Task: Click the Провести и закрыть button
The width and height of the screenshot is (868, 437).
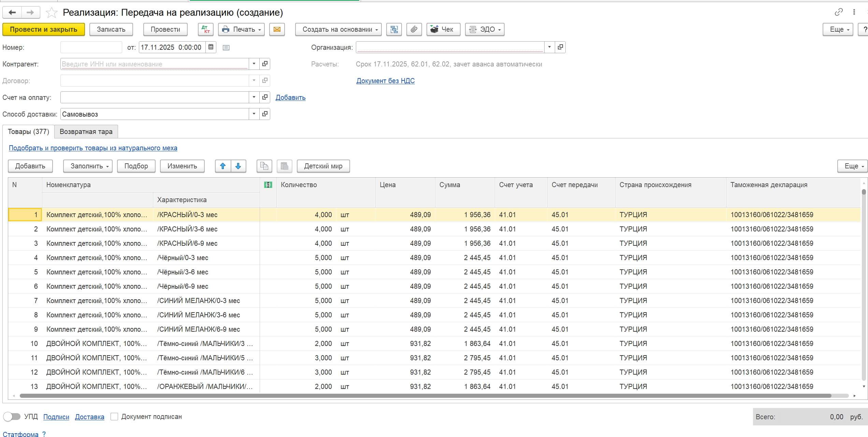Action: [x=43, y=29]
